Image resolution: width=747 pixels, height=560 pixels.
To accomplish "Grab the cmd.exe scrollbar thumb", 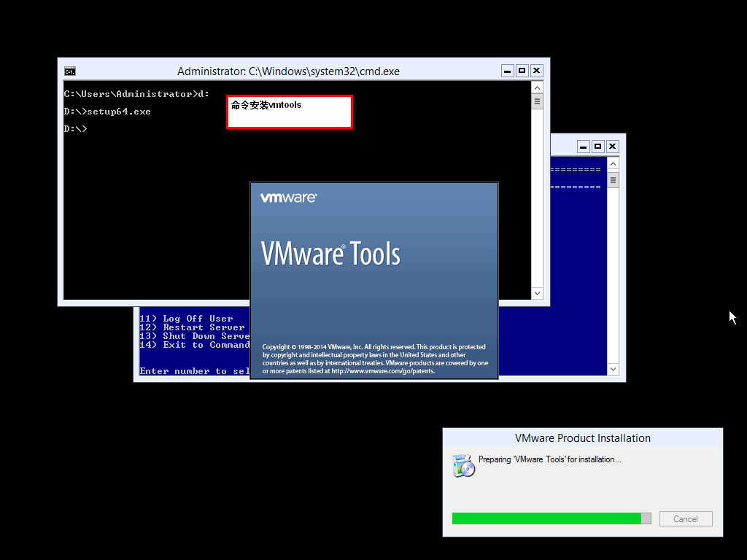I will pyautogui.click(x=537, y=101).
